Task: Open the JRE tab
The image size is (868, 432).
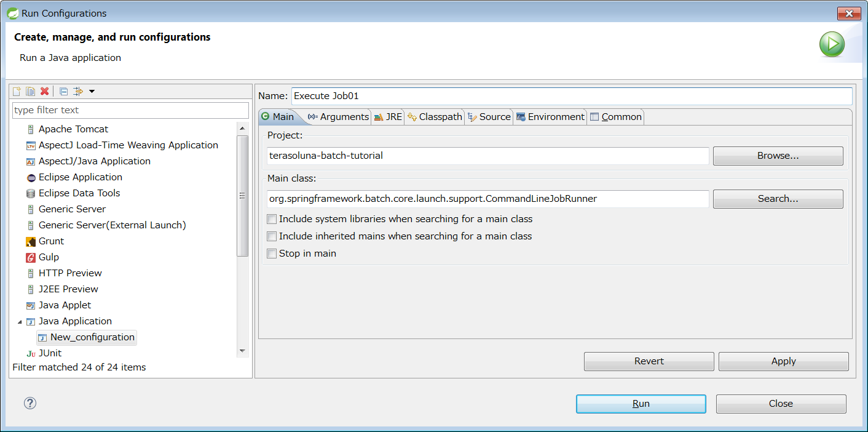Action: coord(387,117)
